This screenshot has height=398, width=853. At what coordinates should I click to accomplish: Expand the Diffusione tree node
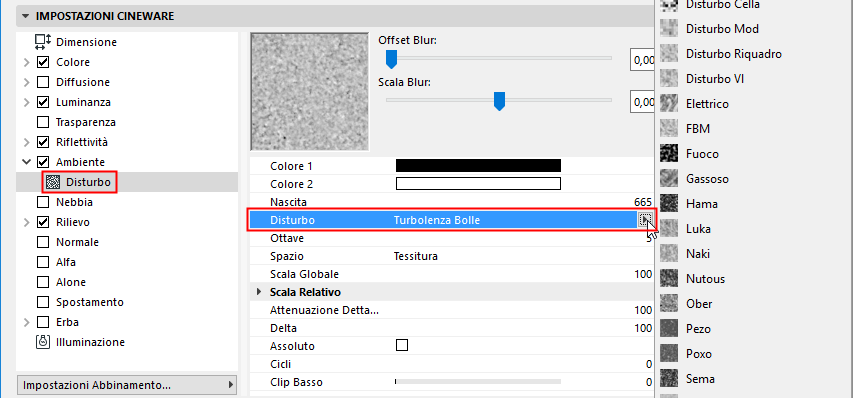coord(27,83)
